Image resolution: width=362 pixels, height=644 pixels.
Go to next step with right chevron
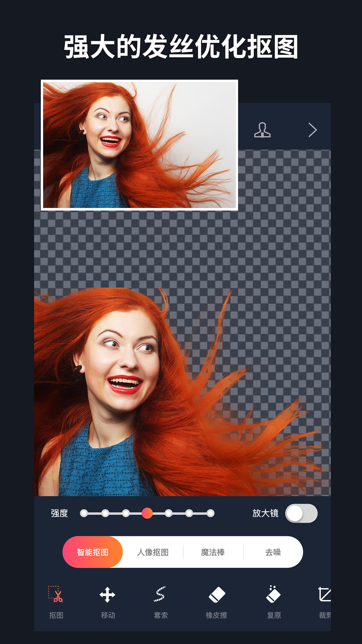[x=312, y=130]
